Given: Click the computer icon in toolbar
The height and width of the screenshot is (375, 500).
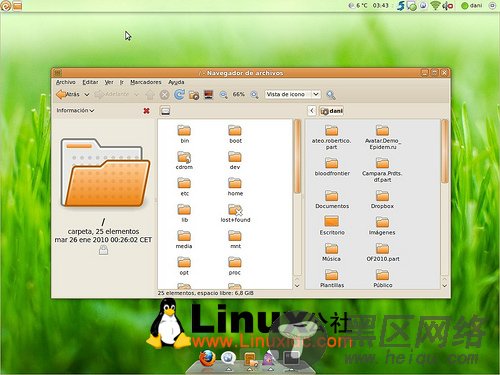Looking at the screenshot, I should point(209,95).
